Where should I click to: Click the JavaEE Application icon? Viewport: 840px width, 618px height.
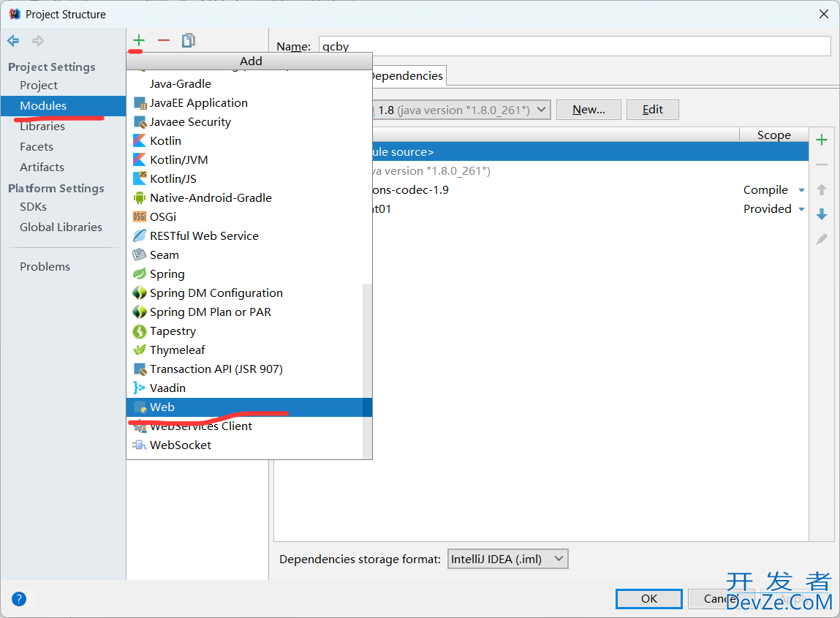pos(140,103)
